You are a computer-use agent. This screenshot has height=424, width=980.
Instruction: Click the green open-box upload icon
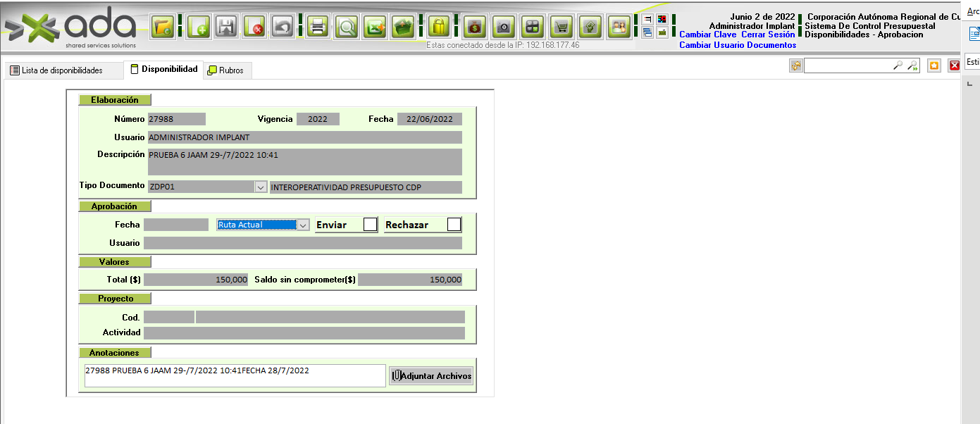[403, 27]
